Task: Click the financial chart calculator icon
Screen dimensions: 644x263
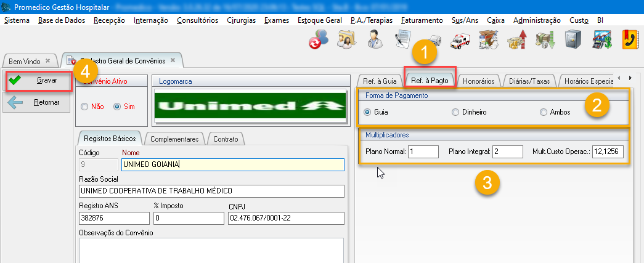Action: tap(601, 41)
